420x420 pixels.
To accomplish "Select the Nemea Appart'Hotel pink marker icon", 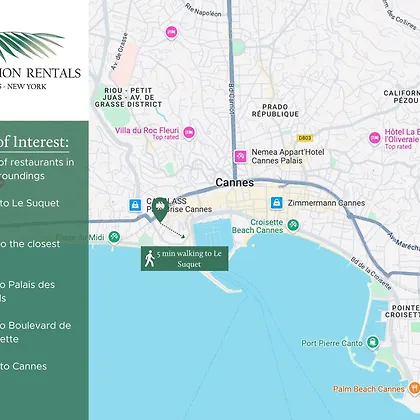I will click(x=240, y=156).
